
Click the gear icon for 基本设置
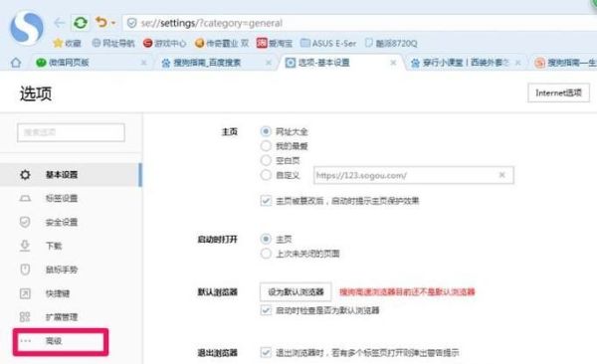pyautogui.click(x=25, y=175)
